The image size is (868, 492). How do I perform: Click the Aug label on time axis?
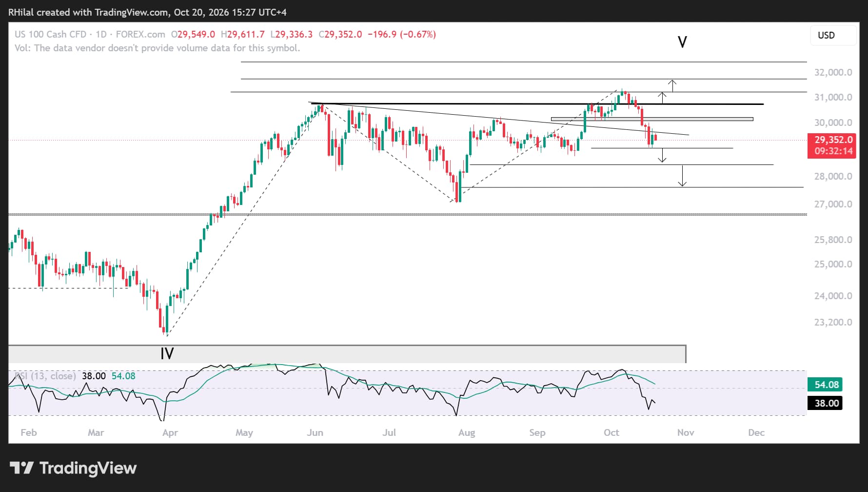(467, 432)
